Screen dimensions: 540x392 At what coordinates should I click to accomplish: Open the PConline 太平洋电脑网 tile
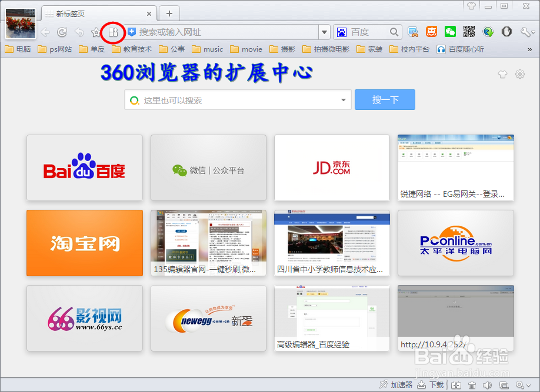(x=456, y=243)
